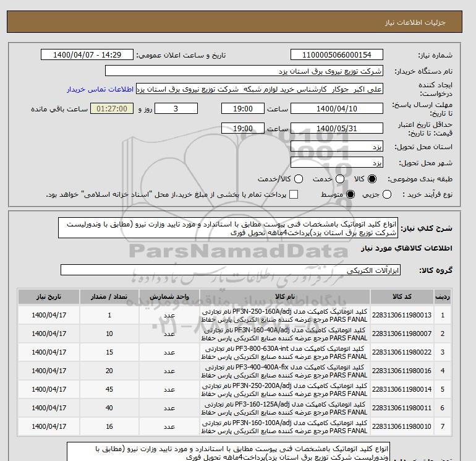Click the تعداد / مقدار column header
Screen dimensions: 476x461
(109, 296)
